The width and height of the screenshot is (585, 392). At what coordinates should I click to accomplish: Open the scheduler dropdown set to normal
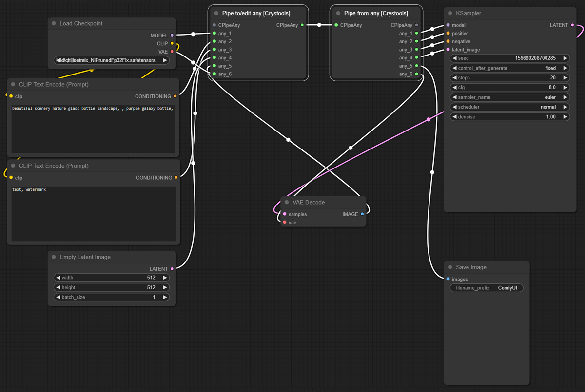[509, 107]
